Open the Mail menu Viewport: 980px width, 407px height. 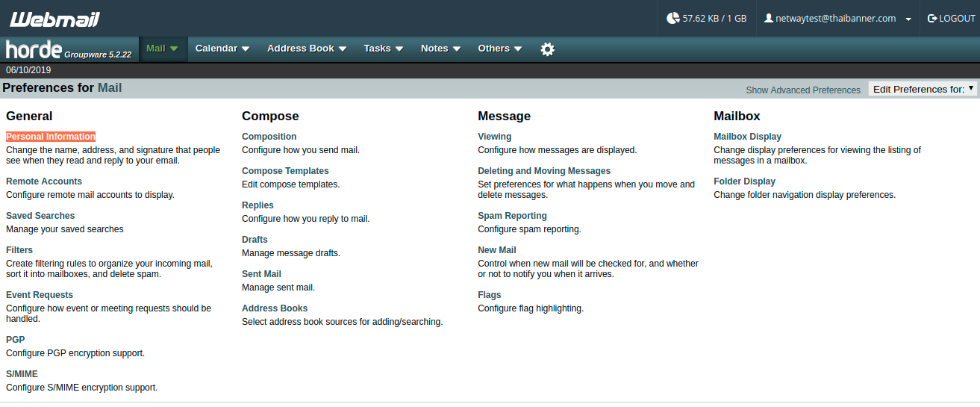click(162, 49)
